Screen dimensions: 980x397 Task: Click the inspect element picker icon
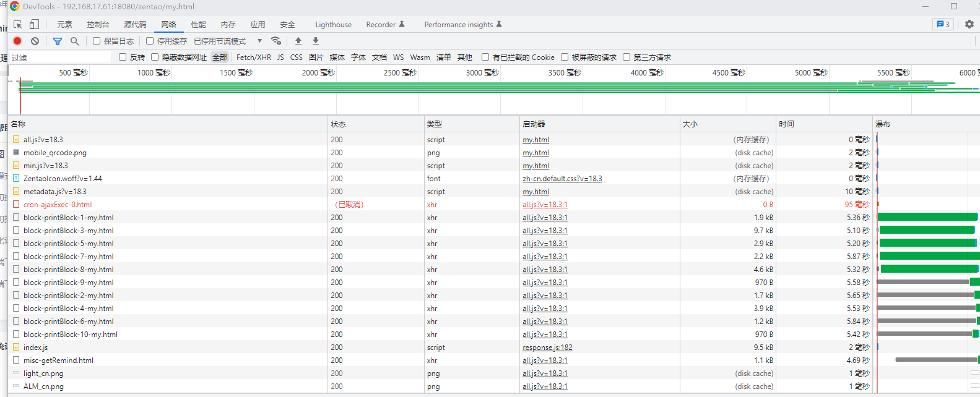pos(18,25)
